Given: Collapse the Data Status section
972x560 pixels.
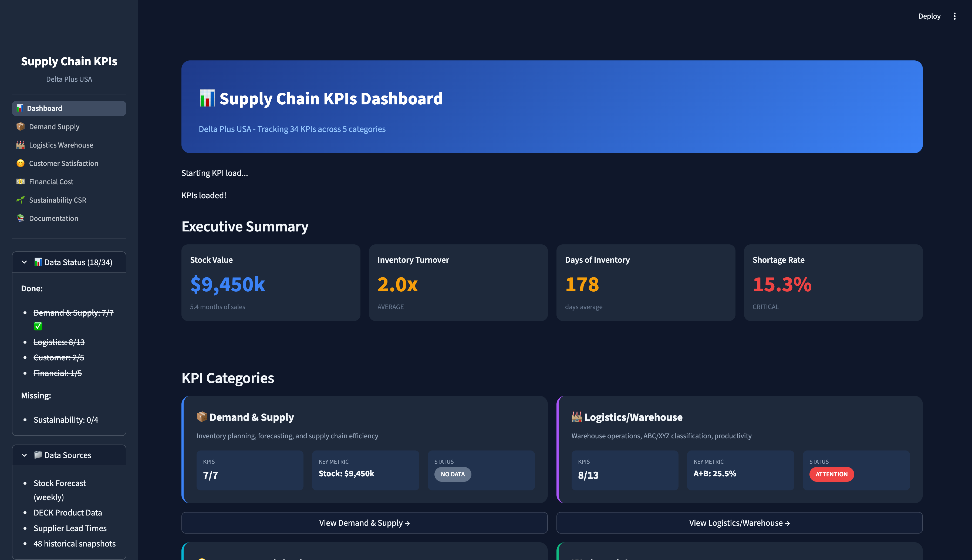Looking at the screenshot, I should click(x=24, y=262).
